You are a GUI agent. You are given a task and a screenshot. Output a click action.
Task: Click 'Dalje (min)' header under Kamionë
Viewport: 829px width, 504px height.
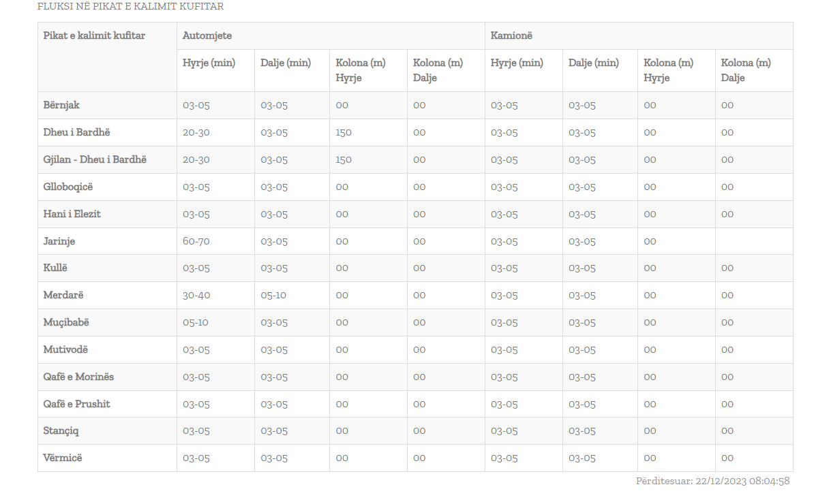point(593,63)
